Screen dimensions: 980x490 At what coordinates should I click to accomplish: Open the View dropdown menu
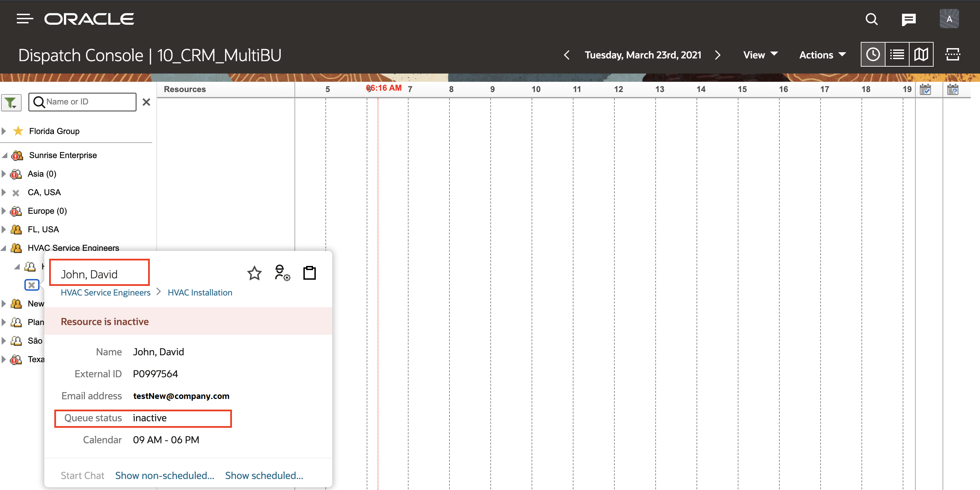point(760,55)
